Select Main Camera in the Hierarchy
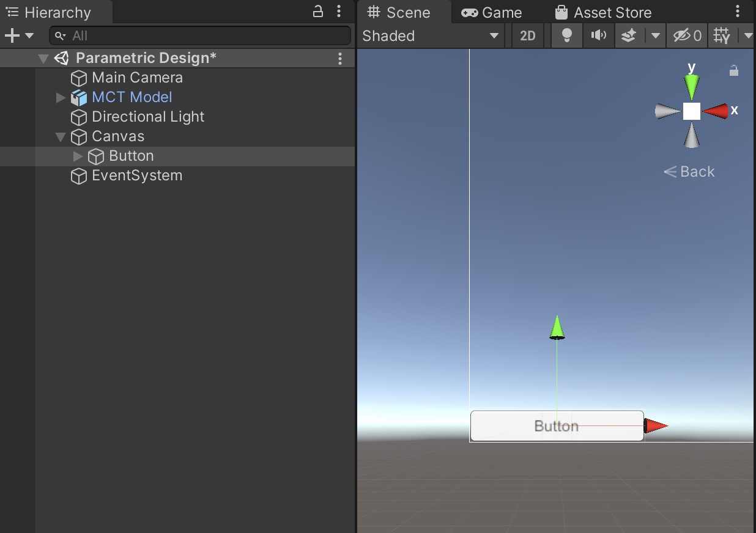 click(x=137, y=78)
